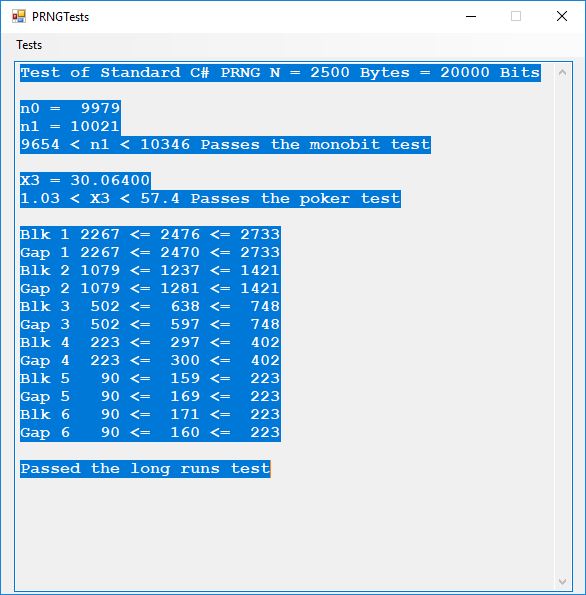Screen dimensions: 586x595
Task: Click the 'Blk 5' row with 159
Action: point(150,378)
